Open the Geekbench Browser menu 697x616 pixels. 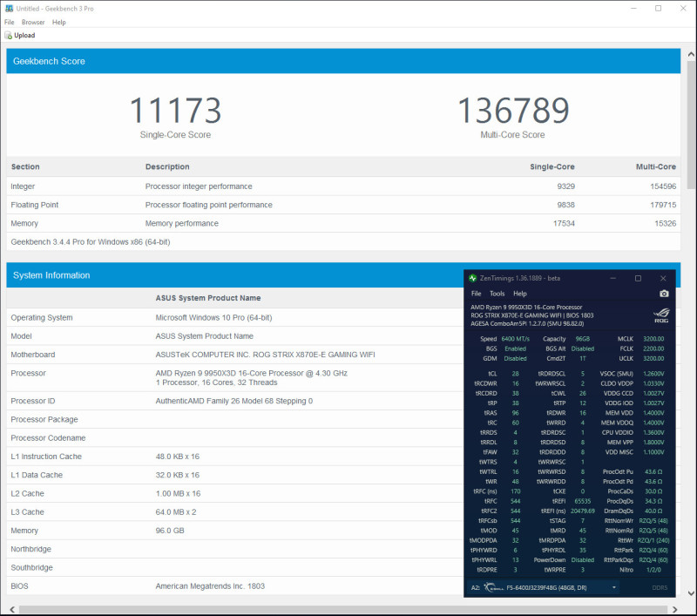pyautogui.click(x=33, y=22)
